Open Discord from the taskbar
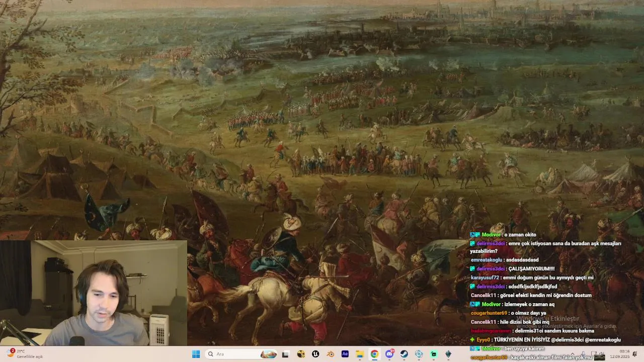This screenshot has width=644, height=362. pos(389,354)
